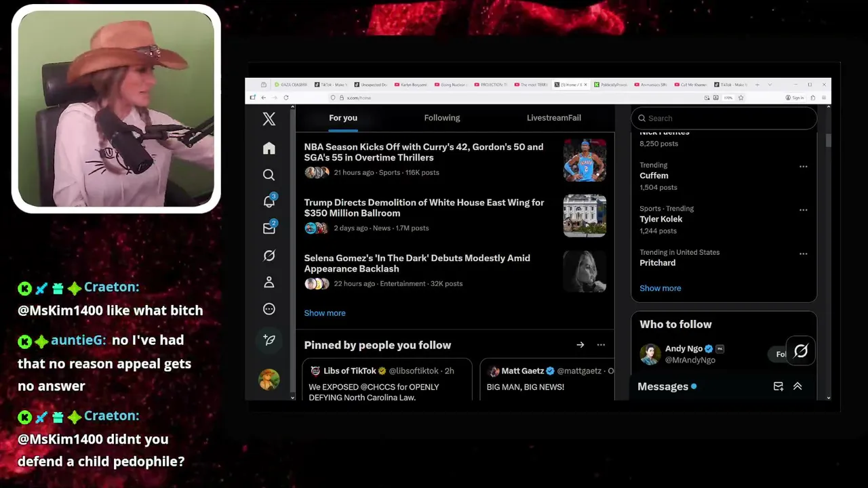Open more options for Cuffem trend
This screenshot has width=868, height=488.
pos(804,166)
